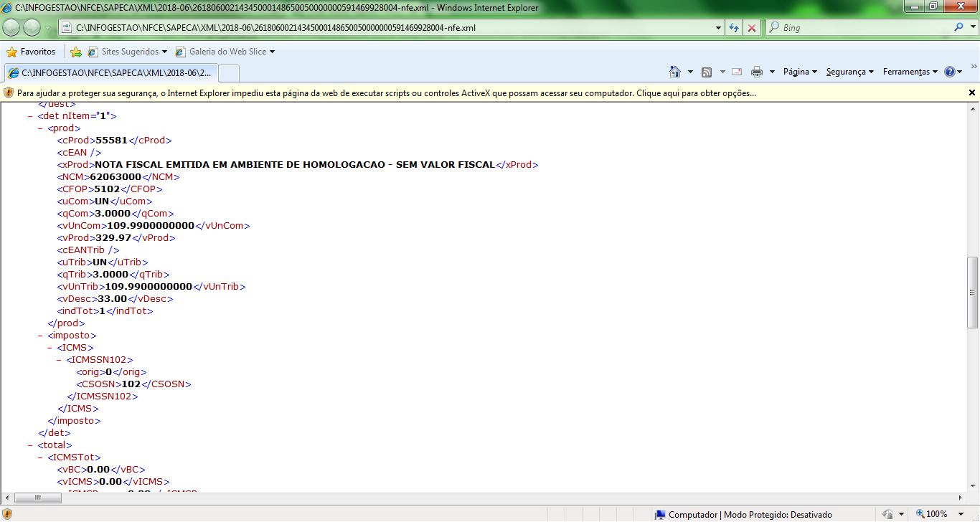Click the Home house icon
The width and height of the screenshot is (980, 522).
(x=674, y=72)
